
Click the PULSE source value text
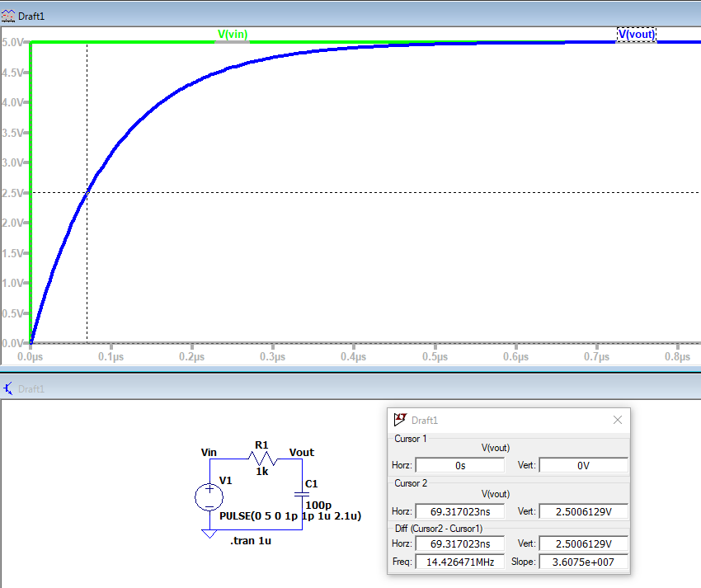pyautogui.click(x=289, y=516)
